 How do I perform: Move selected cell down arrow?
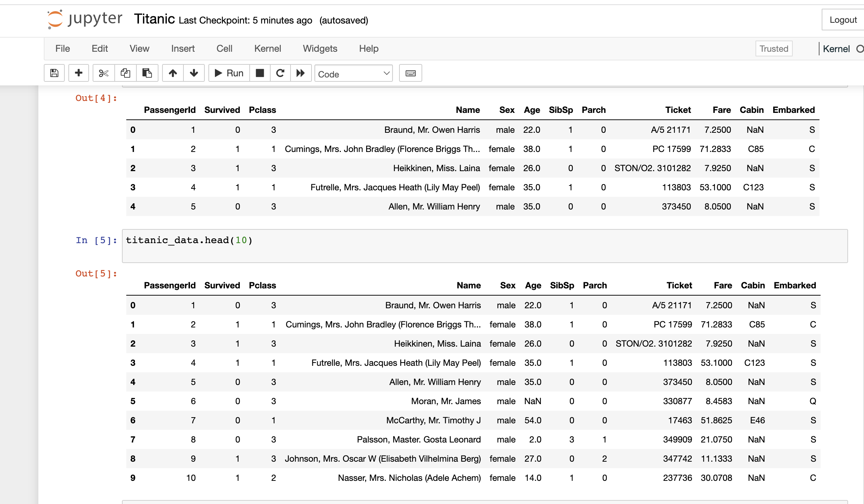tap(194, 73)
